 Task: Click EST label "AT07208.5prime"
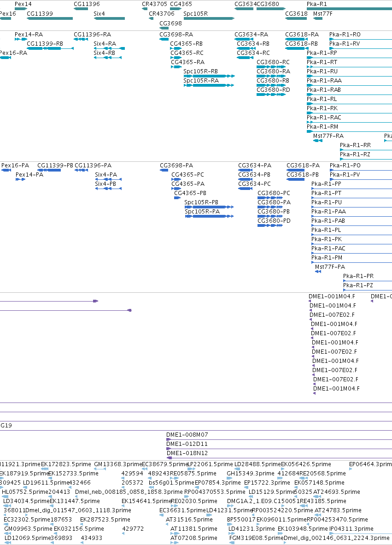coord(194,538)
